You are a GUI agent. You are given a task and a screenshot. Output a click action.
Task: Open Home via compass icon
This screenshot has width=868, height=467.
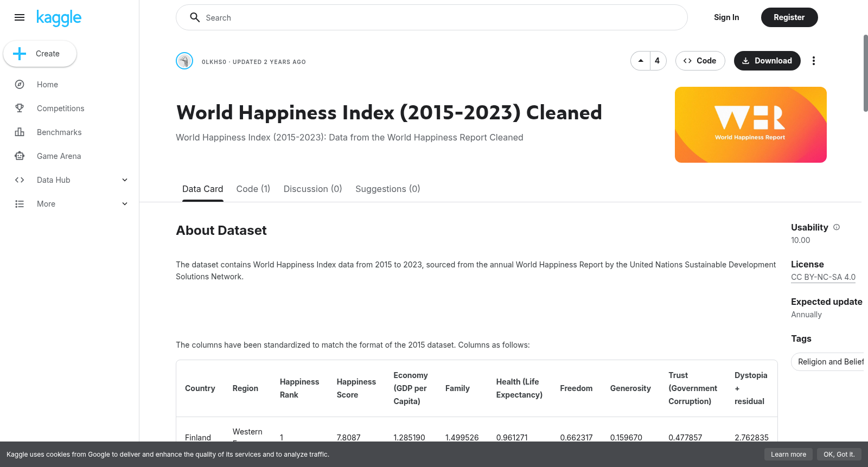pyautogui.click(x=20, y=85)
